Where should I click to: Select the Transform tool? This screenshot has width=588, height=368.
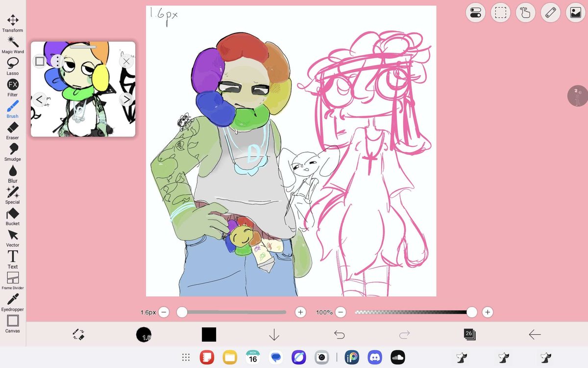[13, 23]
